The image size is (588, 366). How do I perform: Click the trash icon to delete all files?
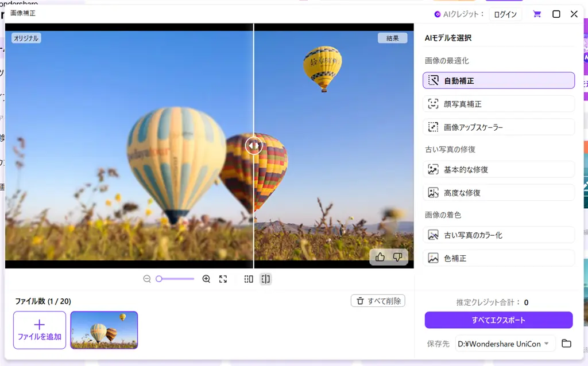(361, 300)
